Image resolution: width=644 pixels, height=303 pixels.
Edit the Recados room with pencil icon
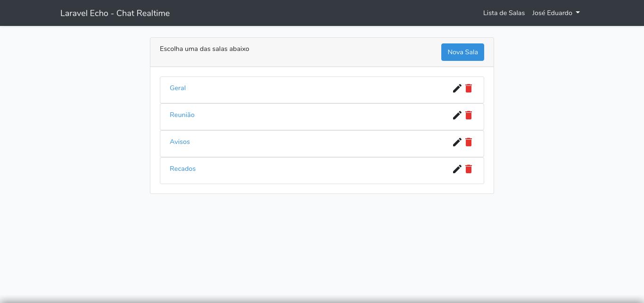point(457,169)
